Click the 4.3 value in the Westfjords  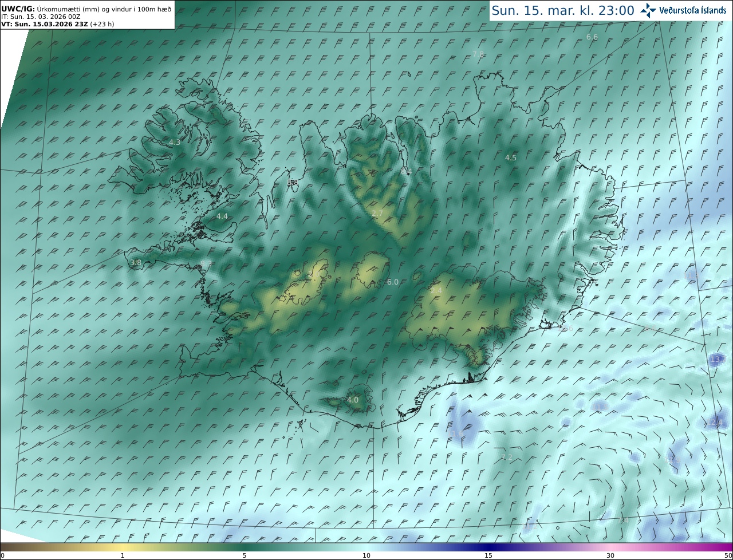coord(175,142)
